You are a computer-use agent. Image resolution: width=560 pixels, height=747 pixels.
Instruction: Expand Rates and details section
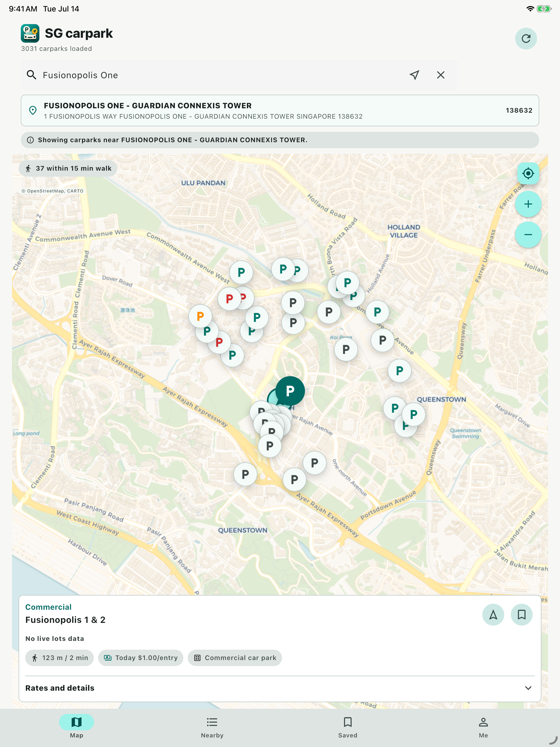coord(280,688)
